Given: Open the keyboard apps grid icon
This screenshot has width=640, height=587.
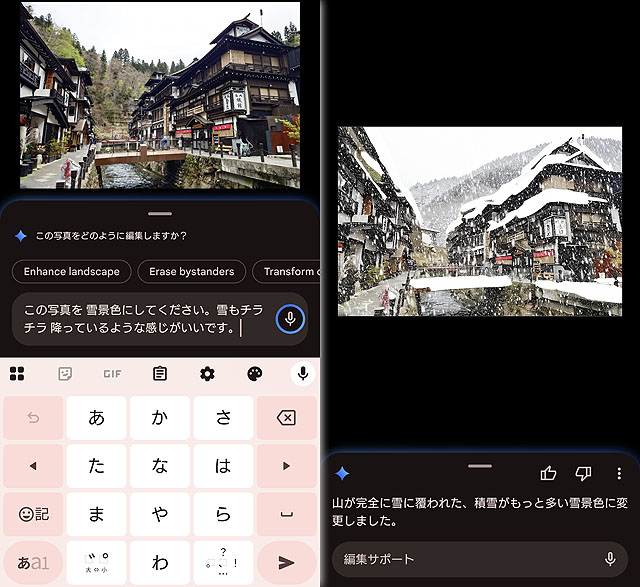Looking at the screenshot, I should (x=17, y=374).
